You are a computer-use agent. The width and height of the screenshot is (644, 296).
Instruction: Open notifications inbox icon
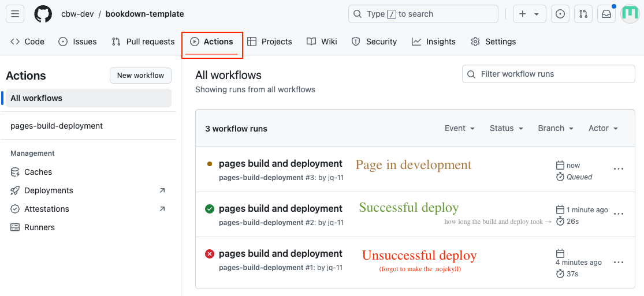point(606,14)
